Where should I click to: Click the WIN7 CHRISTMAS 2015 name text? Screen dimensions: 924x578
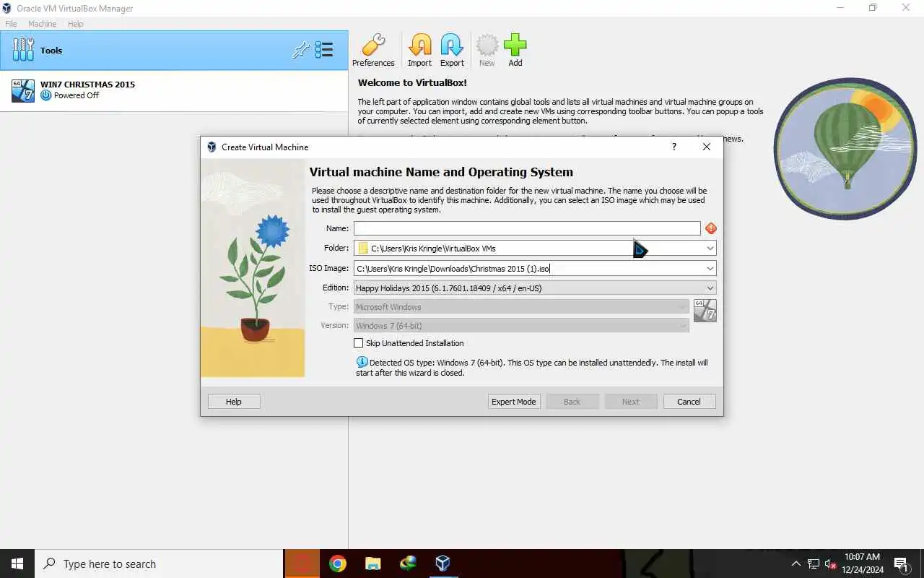click(87, 85)
